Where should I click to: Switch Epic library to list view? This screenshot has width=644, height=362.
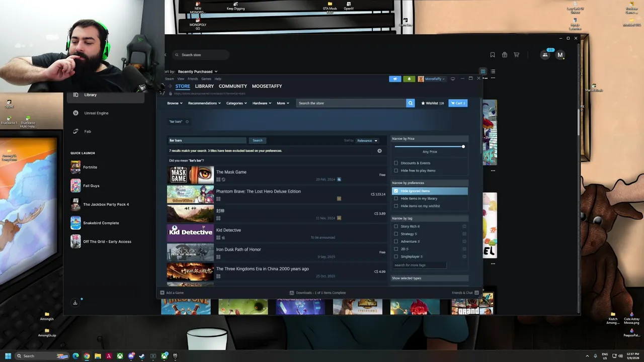pyautogui.click(x=493, y=71)
